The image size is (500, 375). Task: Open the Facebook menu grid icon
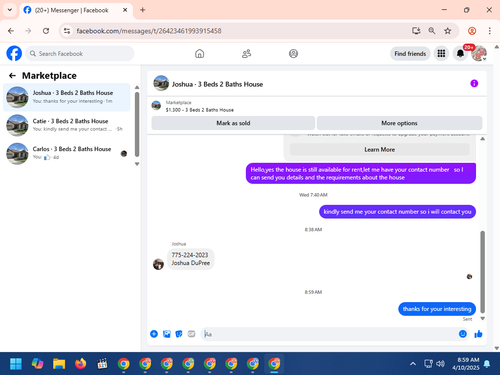(x=441, y=53)
